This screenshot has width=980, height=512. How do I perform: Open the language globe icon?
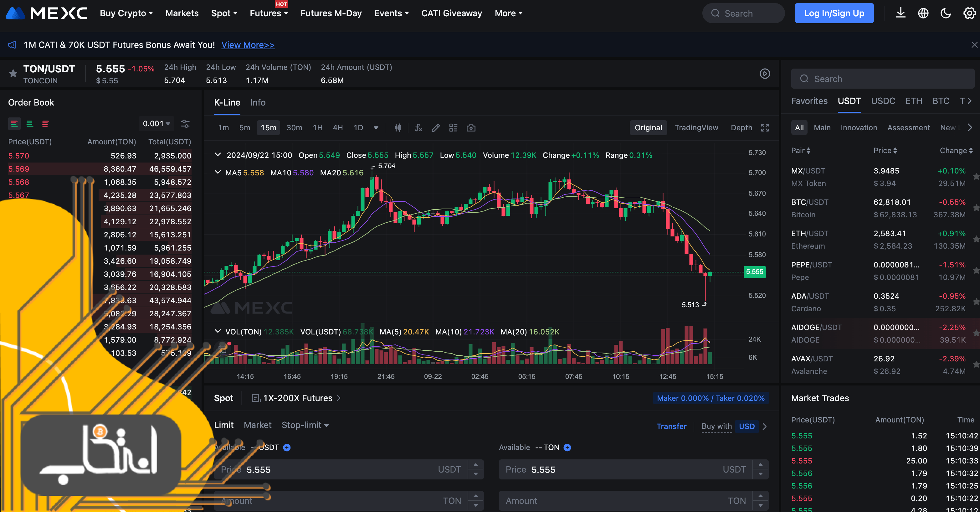tap(923, 13)
